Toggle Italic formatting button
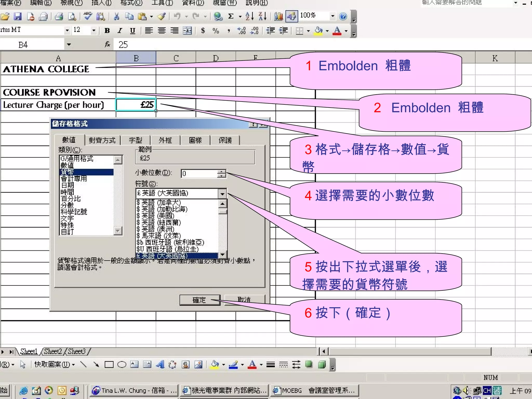The width and height of the screenshot is (532, 399). point(120,31)
